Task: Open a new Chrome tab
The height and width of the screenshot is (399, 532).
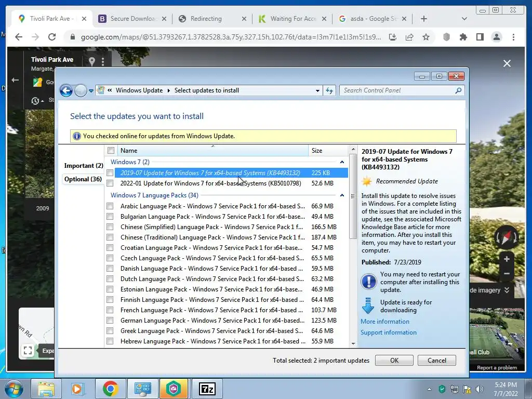Action: [424, 19]
